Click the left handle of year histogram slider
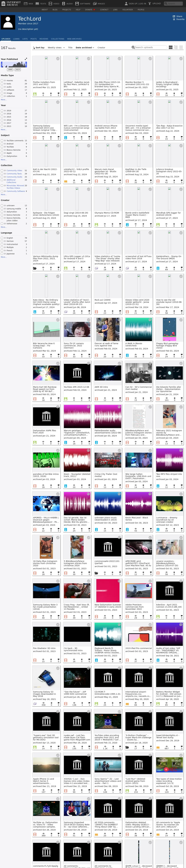 [x=2, y=65]
